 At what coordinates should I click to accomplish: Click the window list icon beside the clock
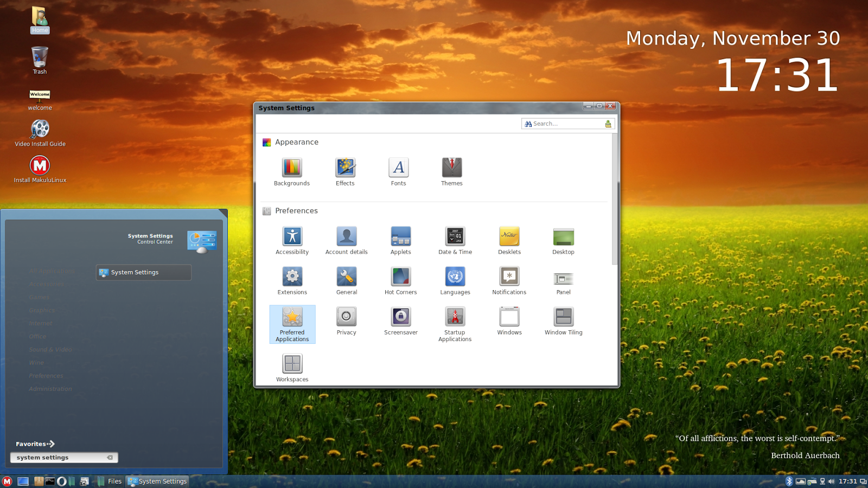(x=863, y=481)
